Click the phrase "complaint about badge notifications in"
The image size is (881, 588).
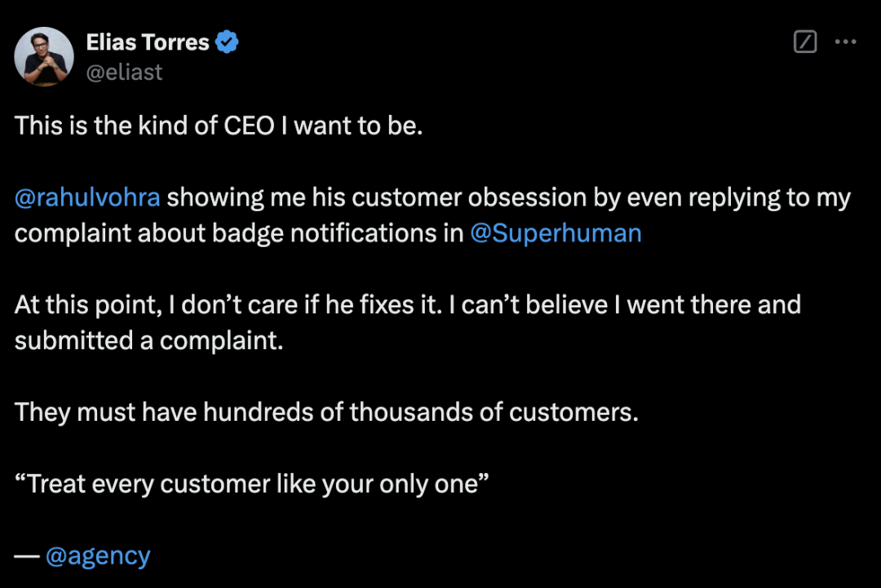(x=239, y=233)
